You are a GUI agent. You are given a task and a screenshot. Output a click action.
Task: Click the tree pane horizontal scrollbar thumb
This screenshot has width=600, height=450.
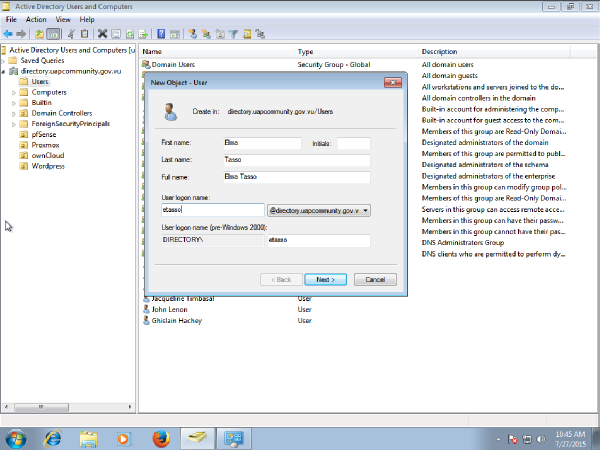[x=41, y=407]
